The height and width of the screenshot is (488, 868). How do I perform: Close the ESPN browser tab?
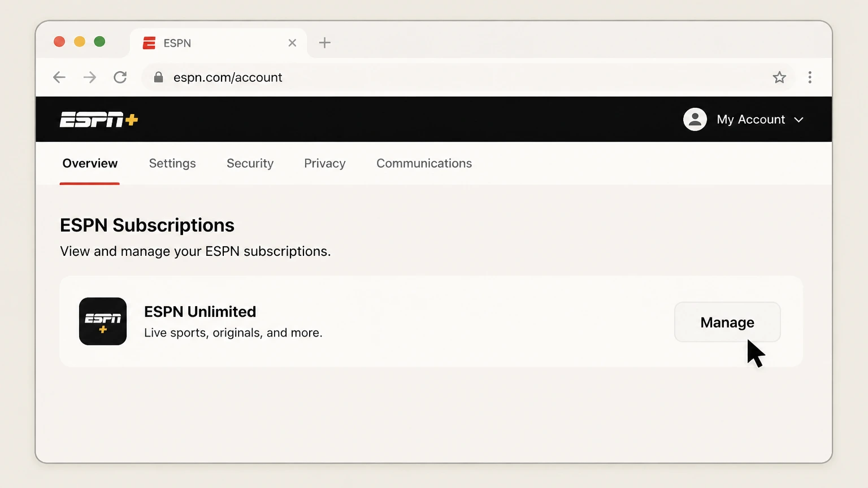pos(292,43)
